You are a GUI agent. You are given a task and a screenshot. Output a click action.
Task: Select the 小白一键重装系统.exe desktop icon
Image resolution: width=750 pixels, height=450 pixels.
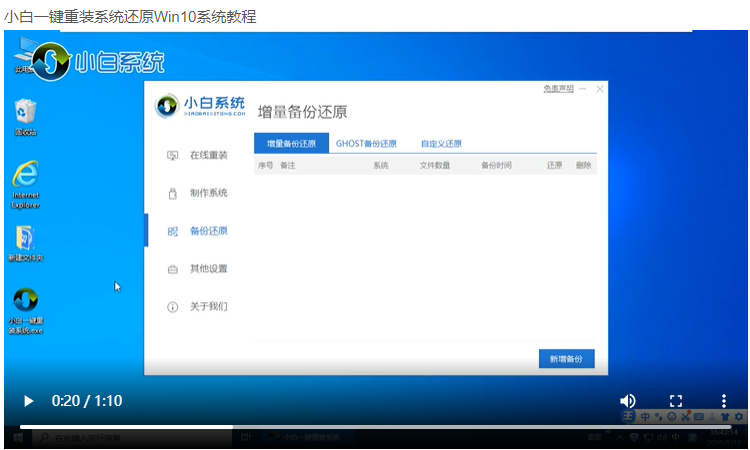(25, 311)
